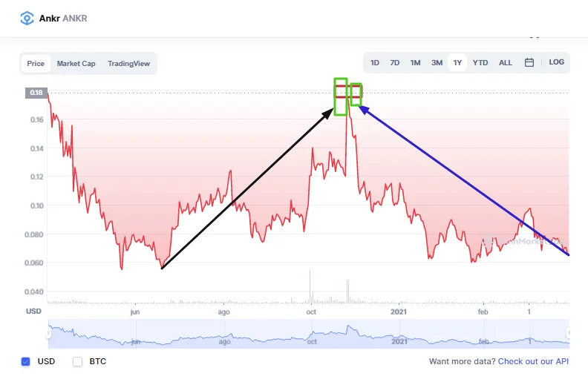The image size is (588, 382).
Task: Toggle the LOG scale button
Action: pos(557,62)
